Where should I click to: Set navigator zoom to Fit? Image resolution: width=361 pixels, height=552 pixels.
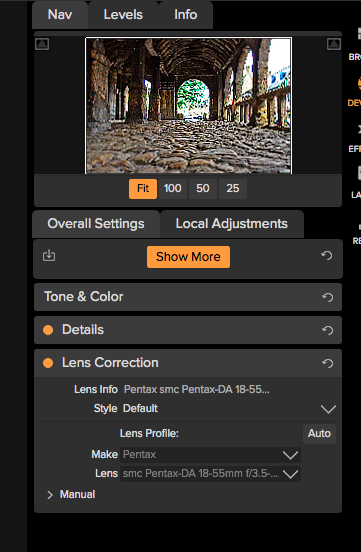143,189
